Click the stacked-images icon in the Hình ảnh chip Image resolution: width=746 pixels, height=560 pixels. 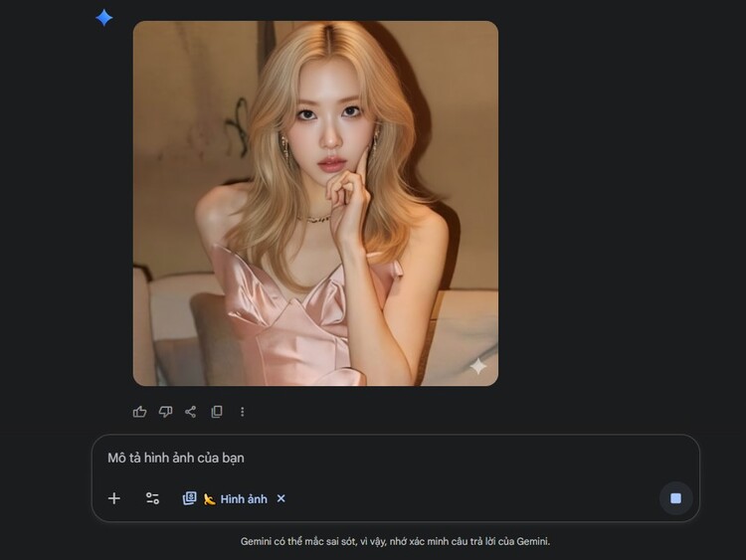[189, 498]
